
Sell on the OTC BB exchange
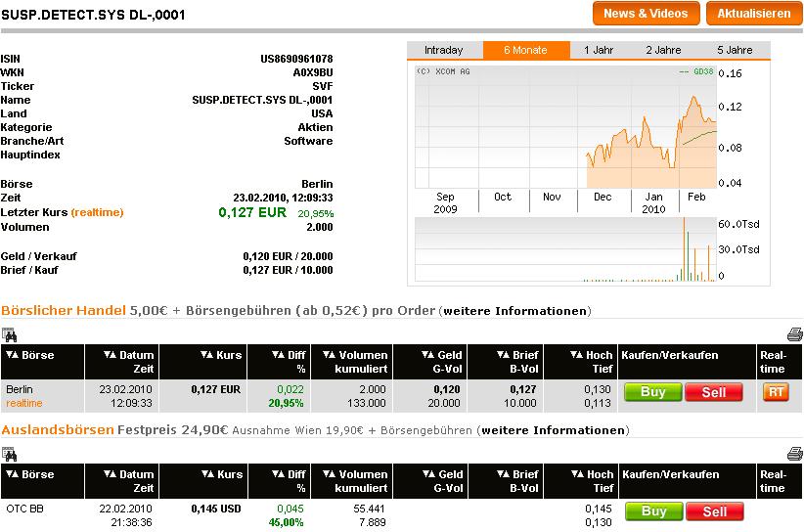[715, 511]
